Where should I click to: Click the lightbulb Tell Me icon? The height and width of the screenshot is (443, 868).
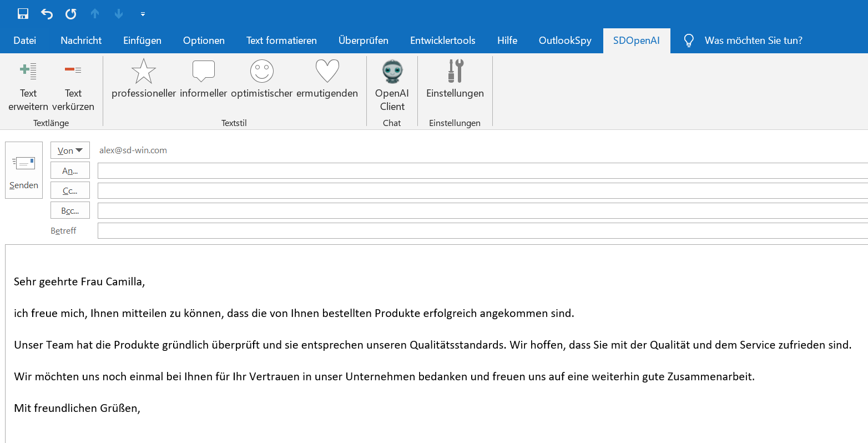[689, 41]
